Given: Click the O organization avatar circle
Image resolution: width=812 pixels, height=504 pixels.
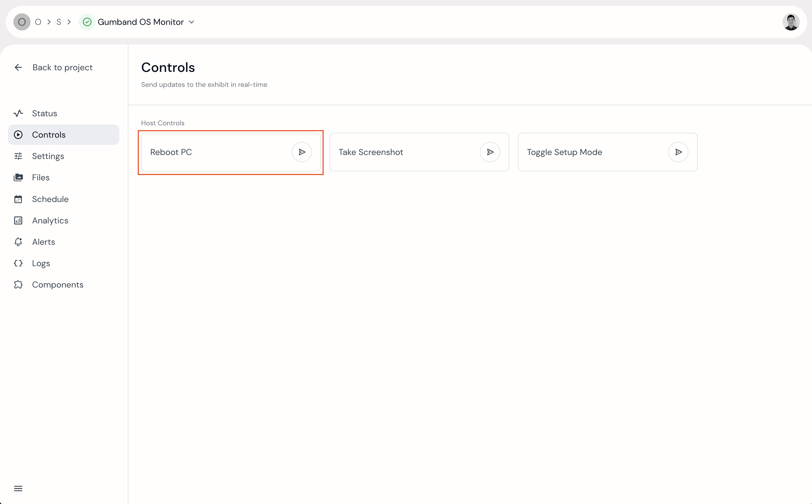Looking at the screenshot, I should coord(22,22).
